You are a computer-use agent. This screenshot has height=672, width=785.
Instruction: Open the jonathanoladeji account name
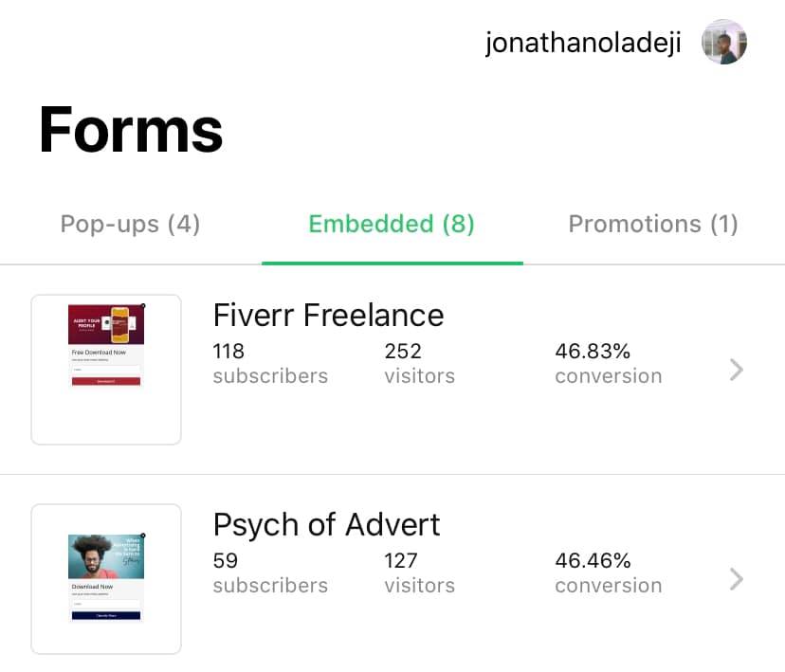pyautogui.click(x=583, y=44)
